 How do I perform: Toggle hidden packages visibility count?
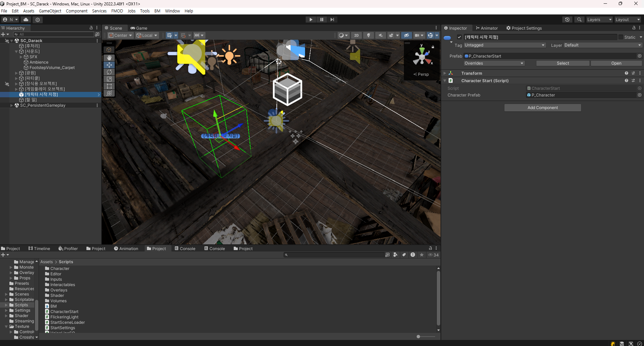point(433,255)
